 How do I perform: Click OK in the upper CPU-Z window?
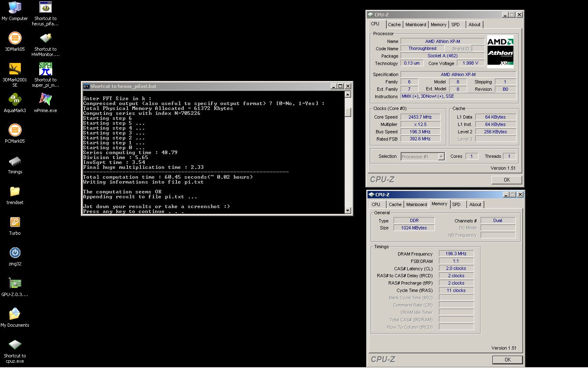[507, 180]
